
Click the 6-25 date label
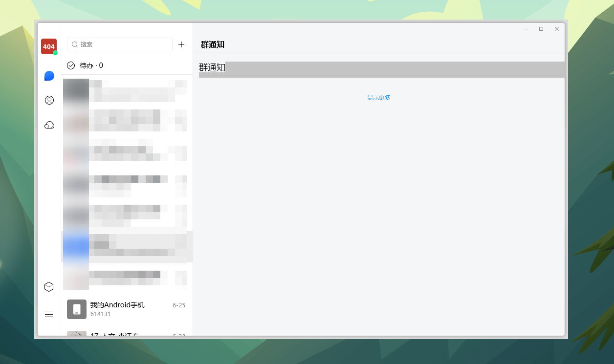tap(179, 305)
